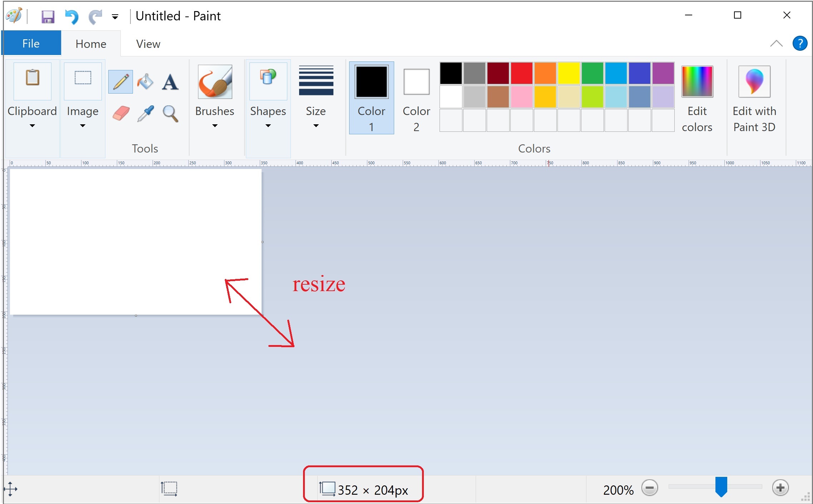Image resolution: width=813 pixels, height=504 pixels.
Task: Click the Save icon in title bar
Action: tap(48, 16)
